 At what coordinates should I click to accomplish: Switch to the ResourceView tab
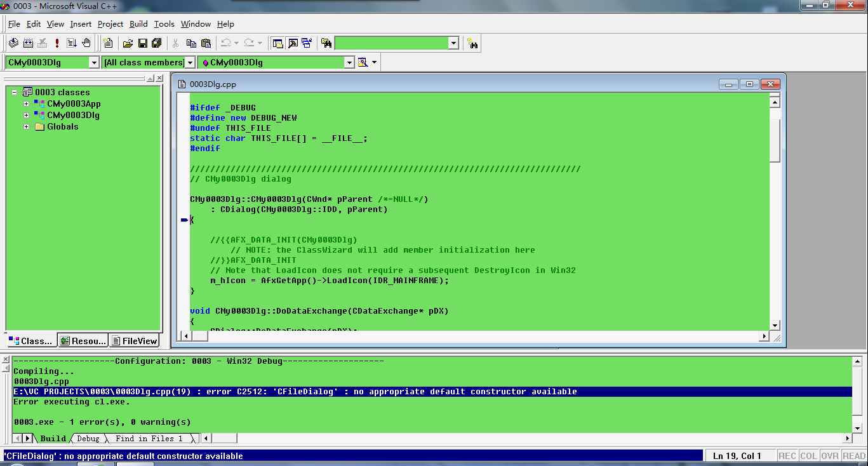(83, 341)
